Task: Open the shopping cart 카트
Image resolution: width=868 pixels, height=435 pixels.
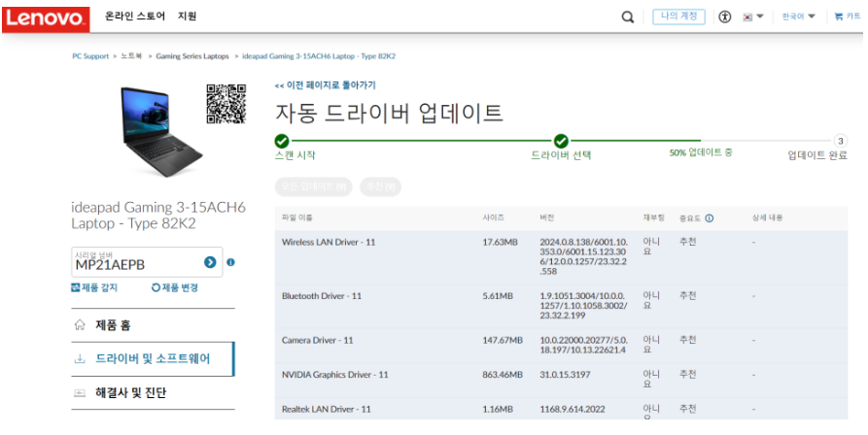Action: coord(847,17)
